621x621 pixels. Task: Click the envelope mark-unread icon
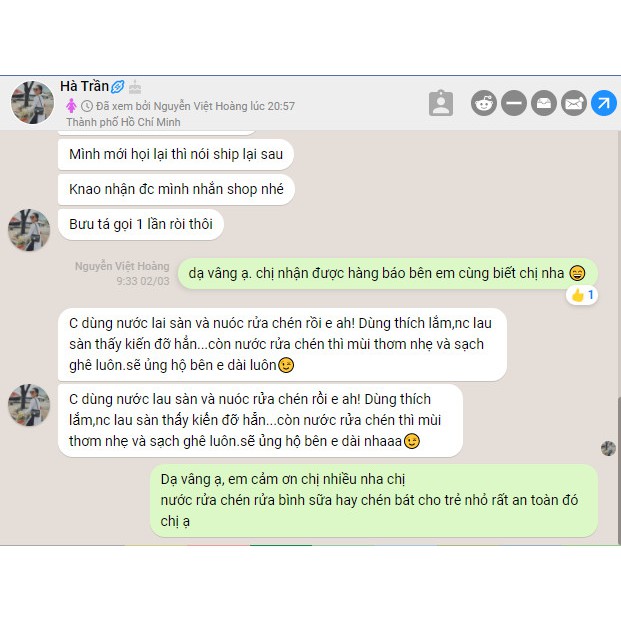pos(573,103)
